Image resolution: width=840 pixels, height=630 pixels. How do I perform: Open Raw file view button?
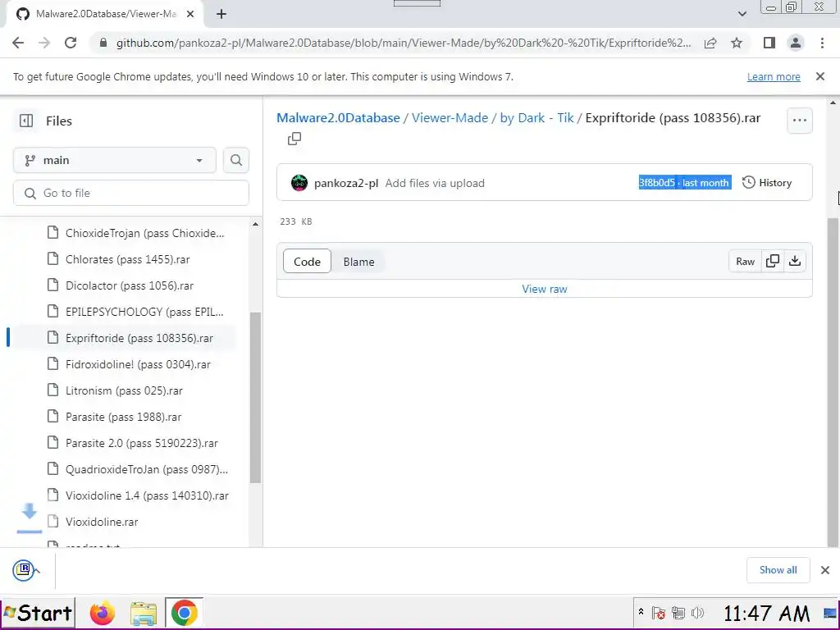click(745, 262)
